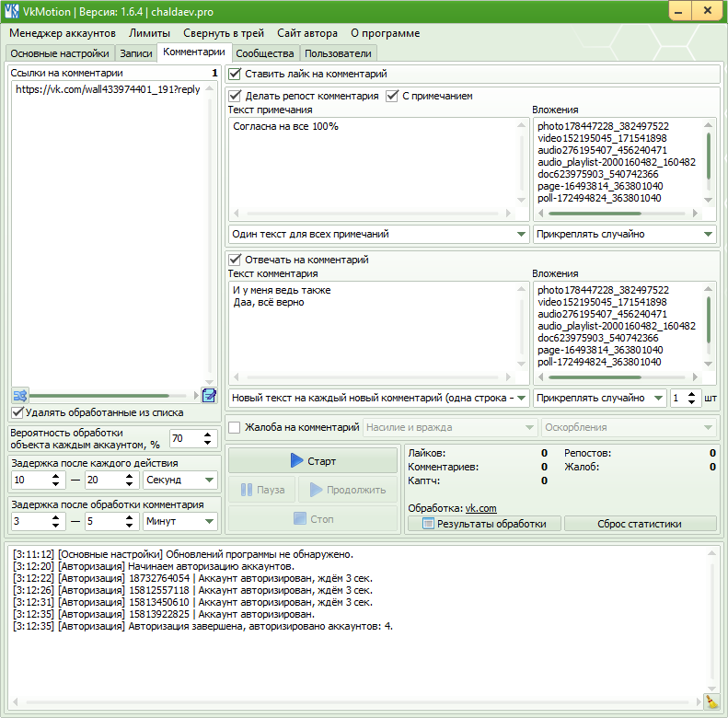Click the horizontal scrollbar under the links list
Viewport: 728px width, 718px height.
110,395
